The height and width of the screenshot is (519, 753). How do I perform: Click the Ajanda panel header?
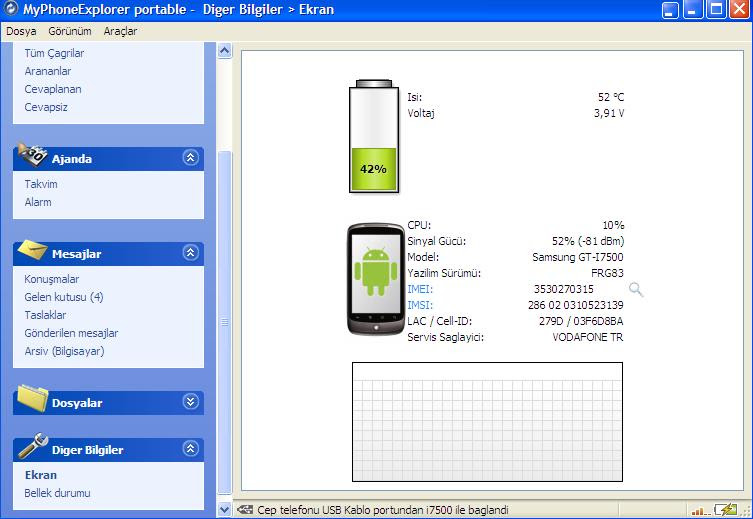click(109, 158)
